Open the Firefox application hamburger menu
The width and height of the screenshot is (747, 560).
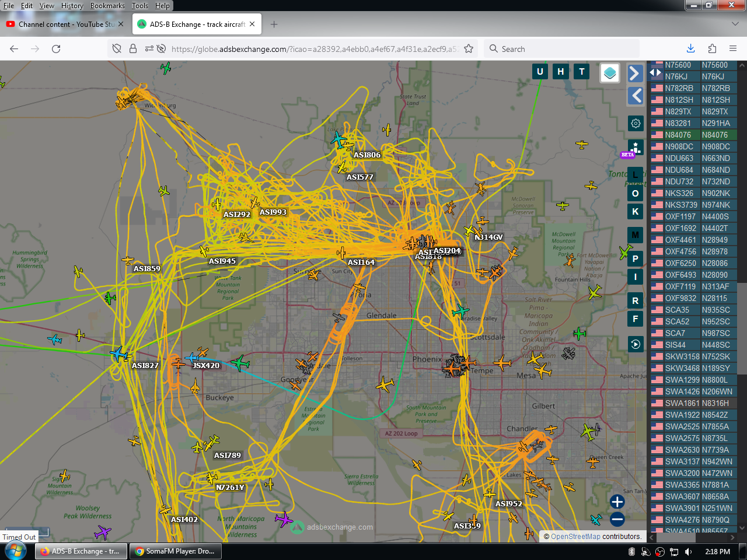pyautogui.click(x=733, y=49)
